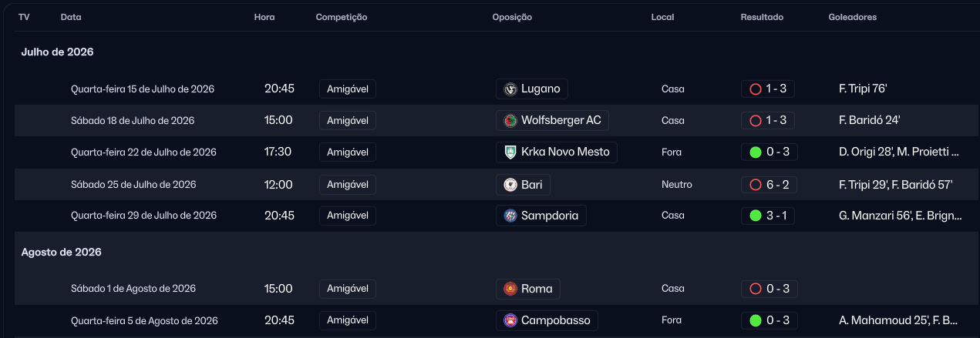Sort by the Oposição column header
Screen dimensions: 980x338
[512, 17]
